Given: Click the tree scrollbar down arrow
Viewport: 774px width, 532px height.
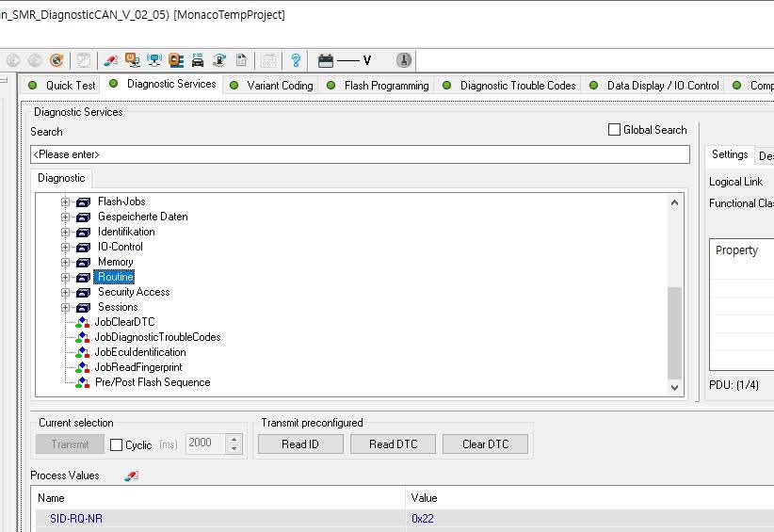Looking at the screenshot, I should click(675, 388).
